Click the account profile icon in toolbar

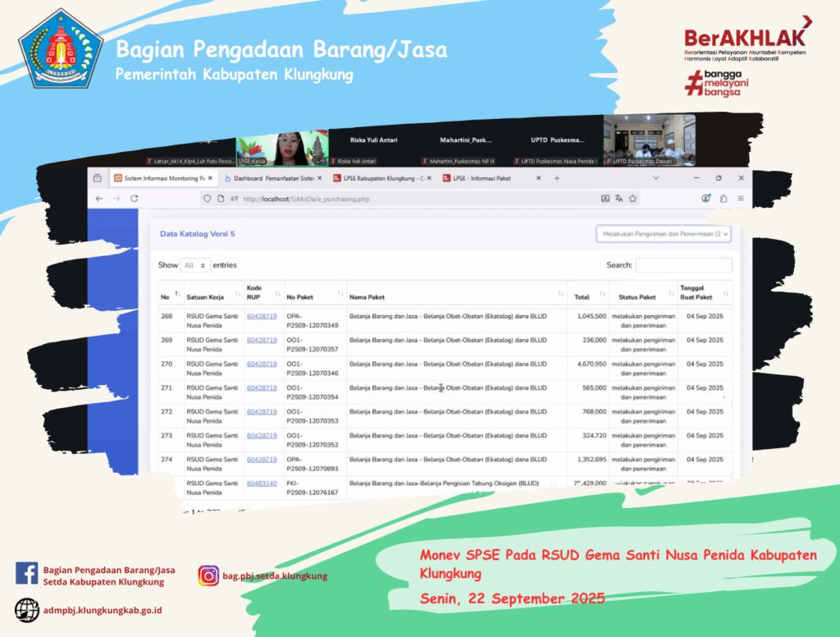(706, 199)
